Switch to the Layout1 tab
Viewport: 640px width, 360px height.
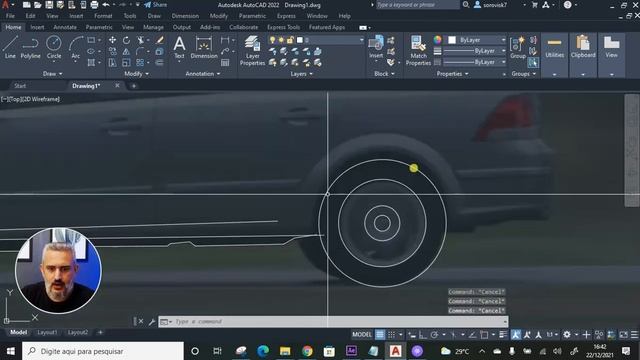[x=47, y=332]
